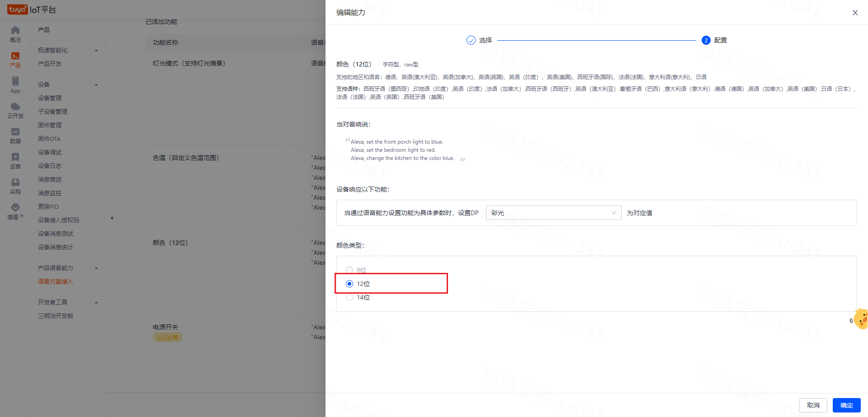
Task: Open the 彩光 DP dropdown
Action: click(x=553, y=213)
